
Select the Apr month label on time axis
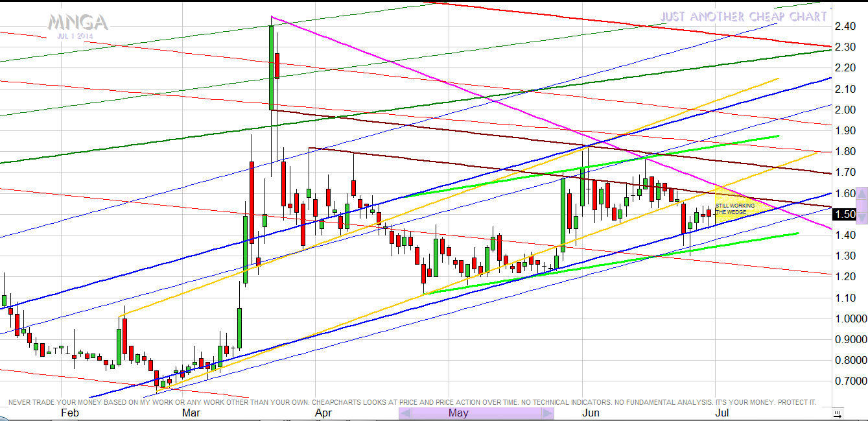323,413
